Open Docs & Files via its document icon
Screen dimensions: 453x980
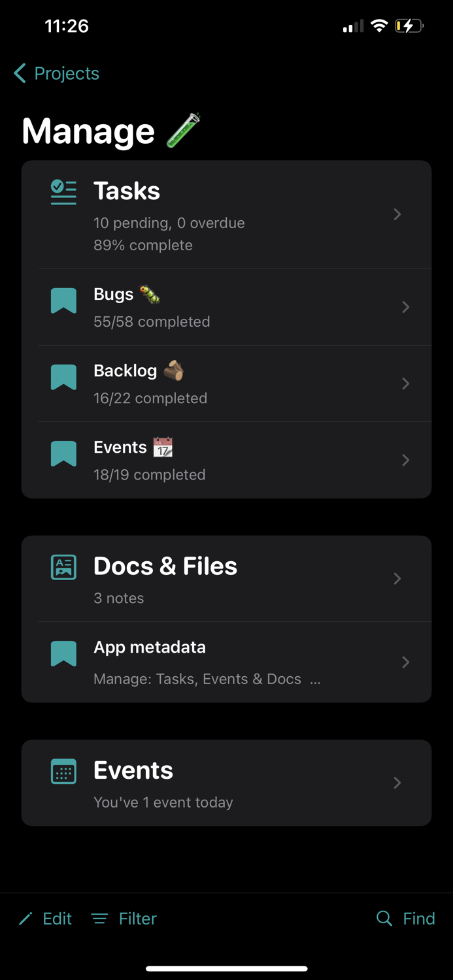point(63,567)
